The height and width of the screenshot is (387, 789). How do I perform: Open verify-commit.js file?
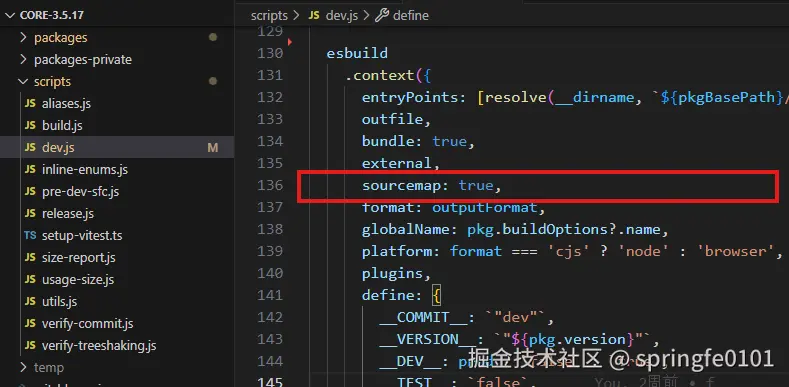point(87,324)
